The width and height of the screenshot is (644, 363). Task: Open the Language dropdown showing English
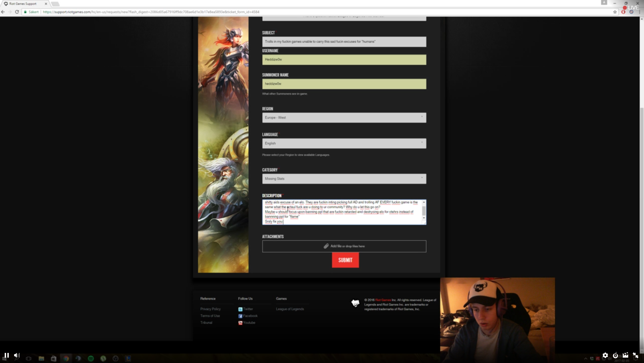(344, 143)
